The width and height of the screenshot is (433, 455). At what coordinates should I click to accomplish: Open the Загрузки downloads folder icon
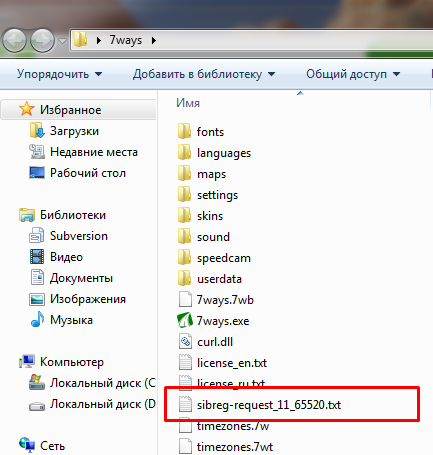pos(37,130)
